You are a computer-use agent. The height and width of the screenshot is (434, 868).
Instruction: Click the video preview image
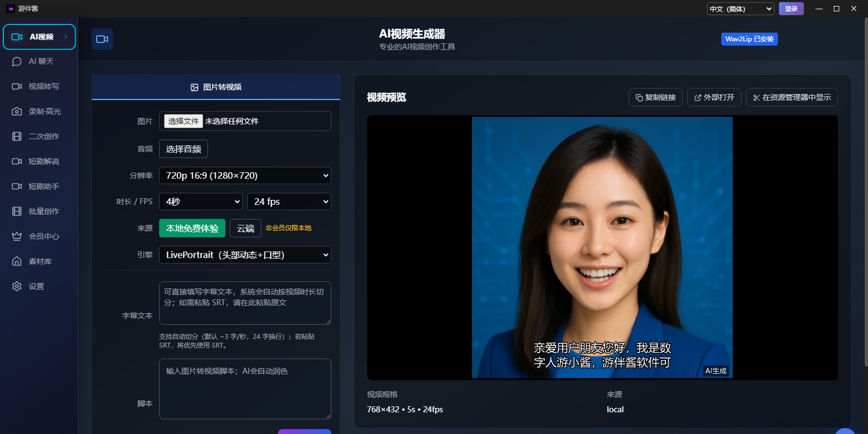[602, 247]
